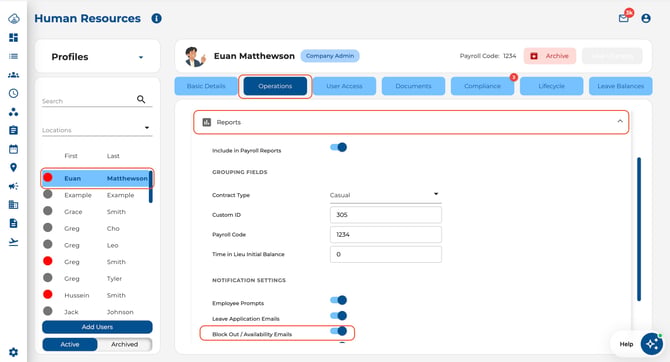Switch to the User Access tab
The image size is (670, 362).
click(344, 86)
